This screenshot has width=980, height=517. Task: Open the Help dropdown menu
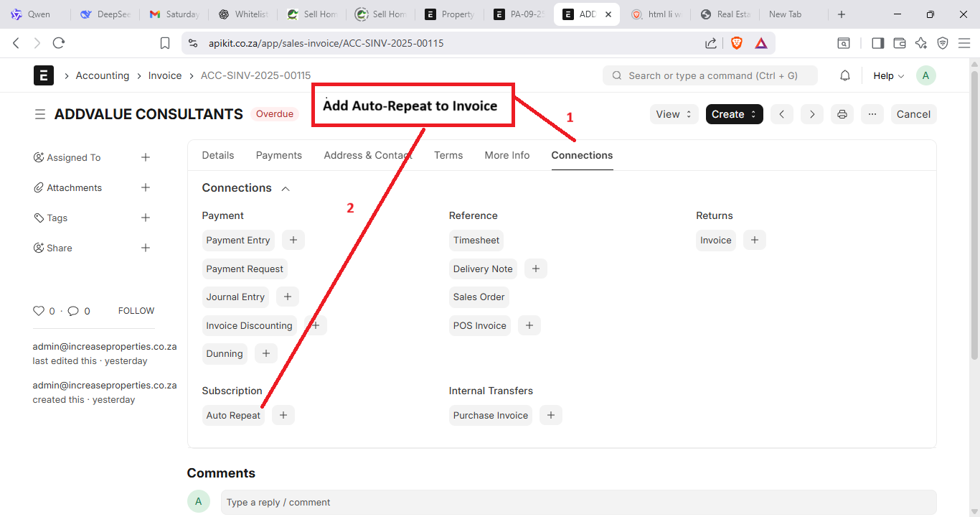888,75
